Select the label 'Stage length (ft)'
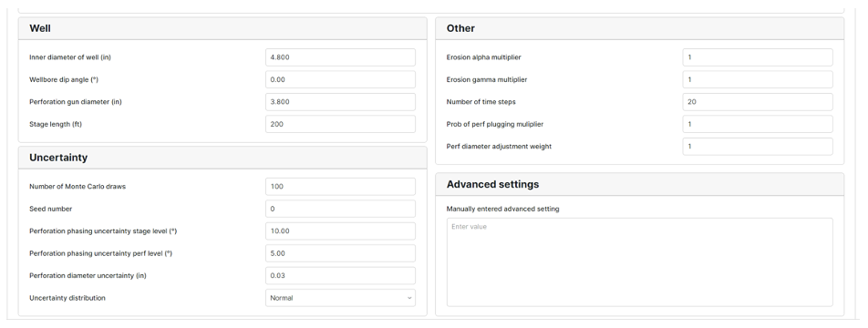Image resolution: width=868 pixels, height=328 pixels. (56, 125)
